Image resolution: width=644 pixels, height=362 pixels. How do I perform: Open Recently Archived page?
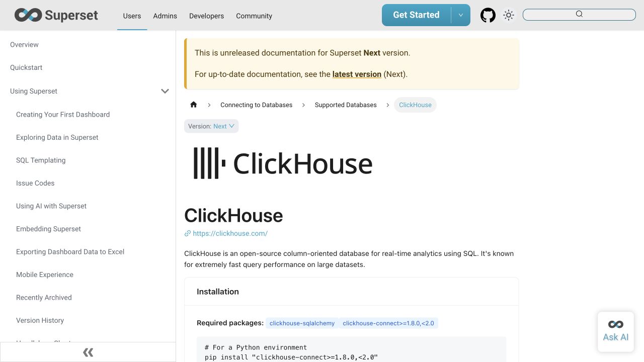click(x=44, y=298)
